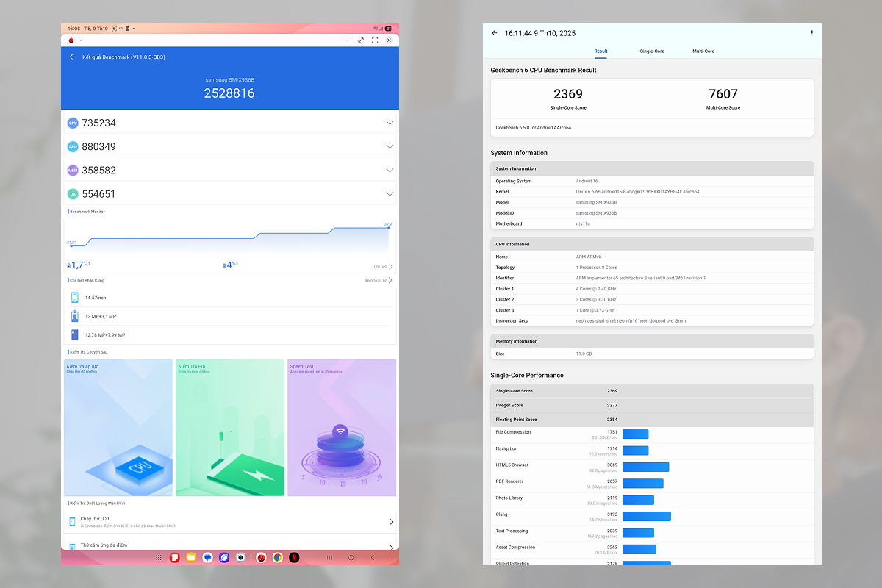Click Geekbench 6.5.0 for Android AArch64 text

(x=534, y=127)
